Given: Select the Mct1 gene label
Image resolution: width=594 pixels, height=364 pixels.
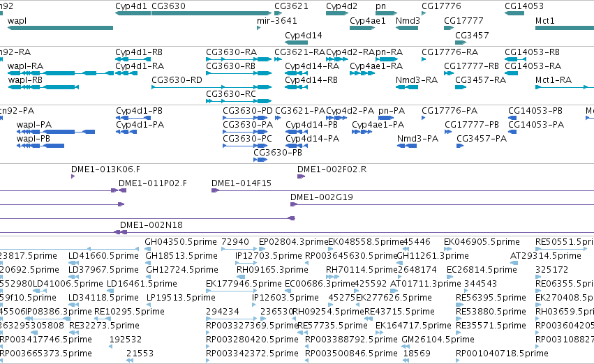Looking at the screenshot, I should 544,20.
